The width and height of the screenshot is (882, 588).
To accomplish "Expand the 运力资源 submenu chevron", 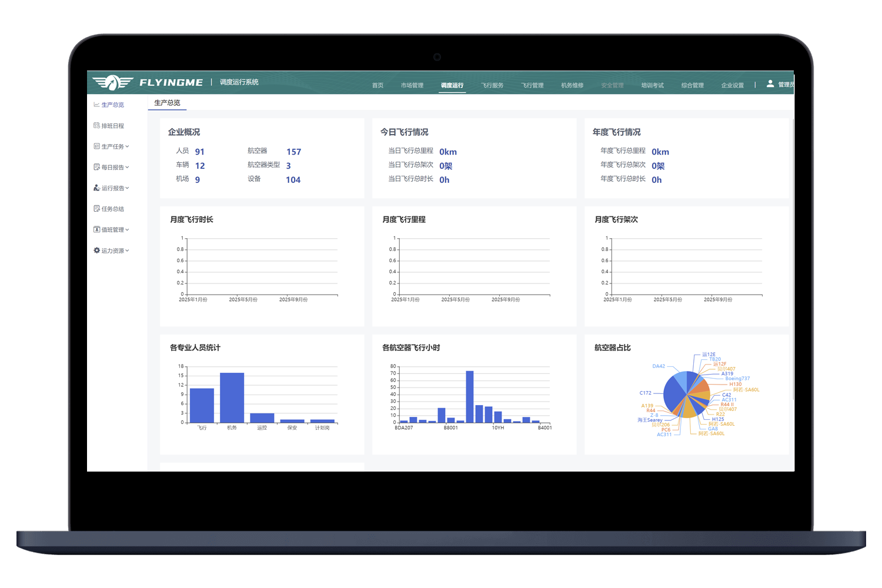I will tap(127, 250).
